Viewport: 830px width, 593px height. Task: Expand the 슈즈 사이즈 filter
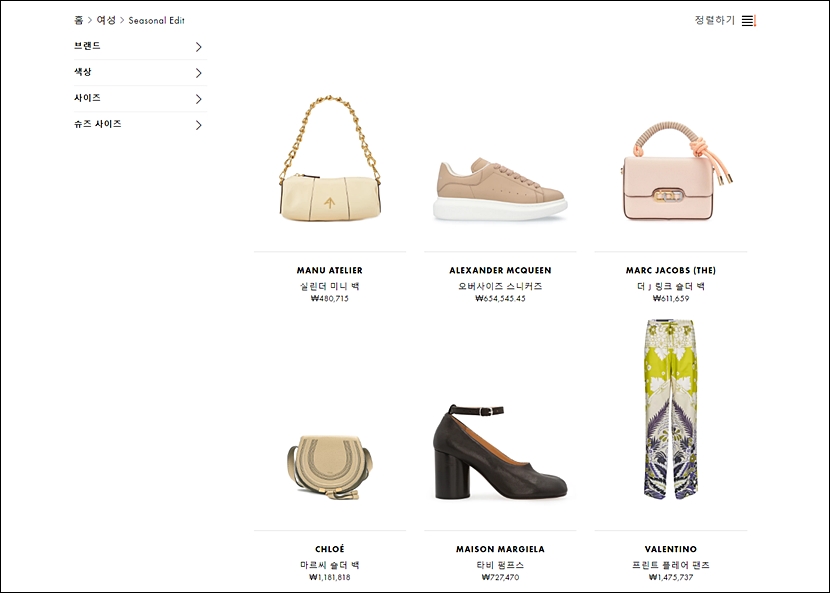point(140,124)
